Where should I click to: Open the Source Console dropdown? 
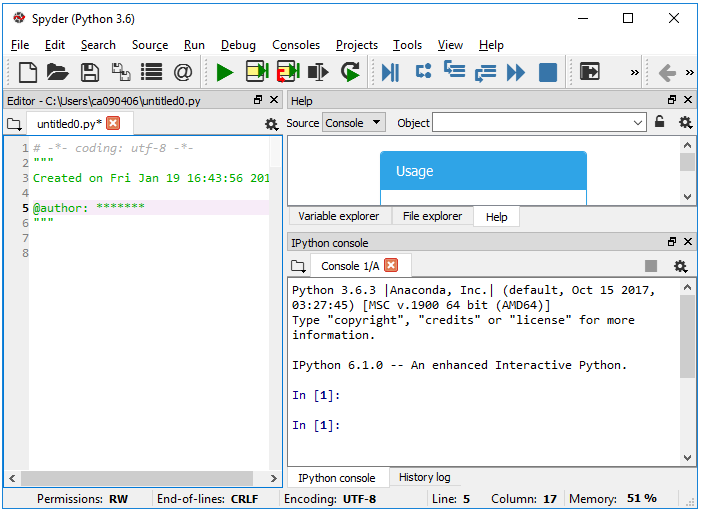coord(354,123)
